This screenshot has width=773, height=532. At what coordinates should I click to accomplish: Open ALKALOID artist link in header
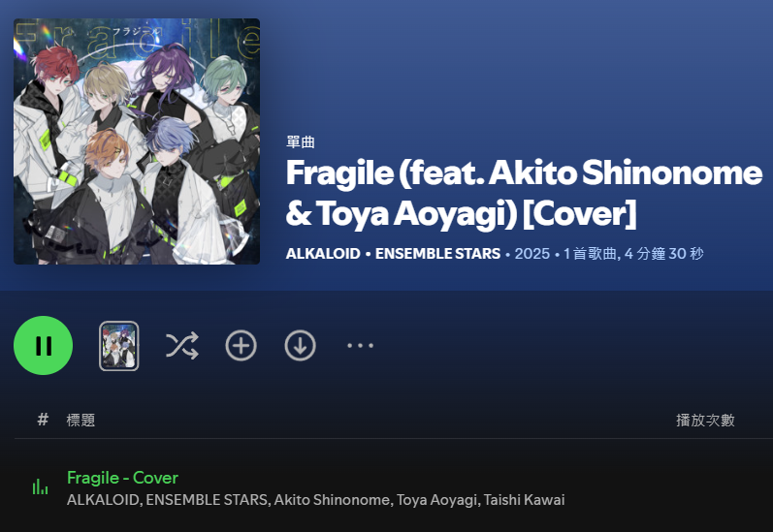pos(323,254)
